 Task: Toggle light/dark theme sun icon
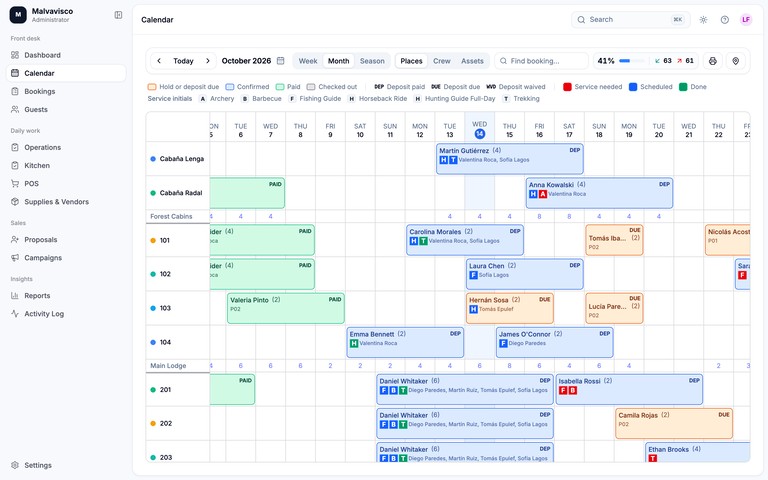703,20
